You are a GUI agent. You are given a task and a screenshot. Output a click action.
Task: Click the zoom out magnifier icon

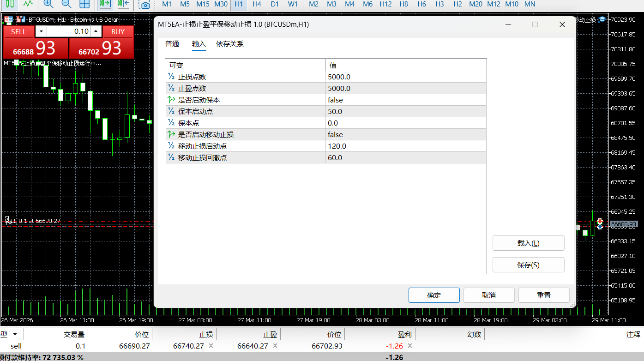66,4
